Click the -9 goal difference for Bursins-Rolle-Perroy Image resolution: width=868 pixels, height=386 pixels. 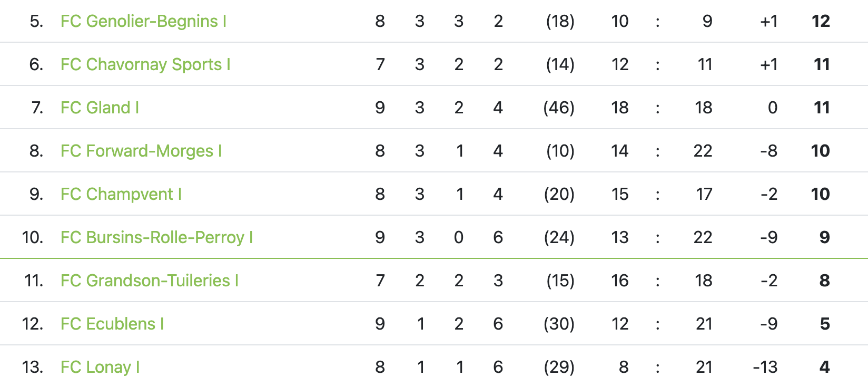click(769, 237)
